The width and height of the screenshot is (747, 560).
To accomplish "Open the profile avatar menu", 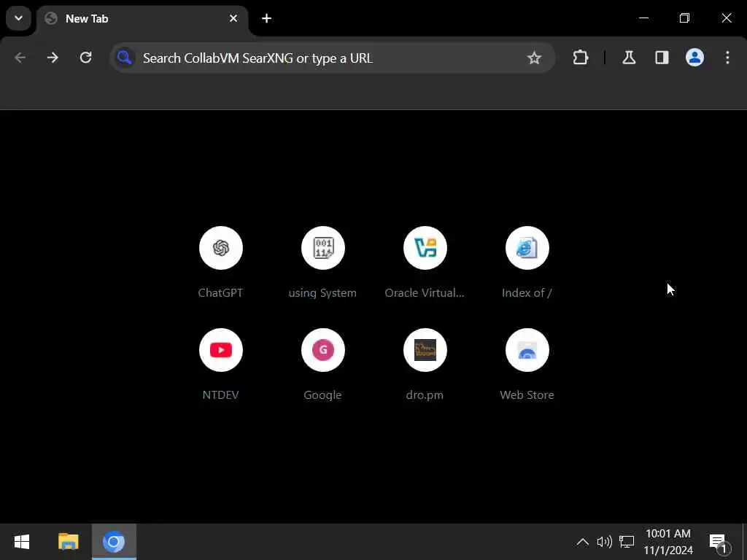I will click(x=694, y=58).
